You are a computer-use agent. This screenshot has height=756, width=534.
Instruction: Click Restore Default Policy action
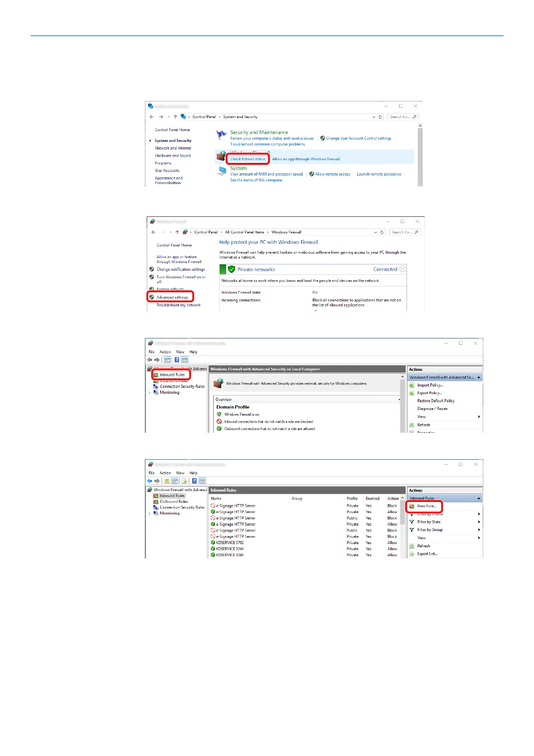pos(436,401)
